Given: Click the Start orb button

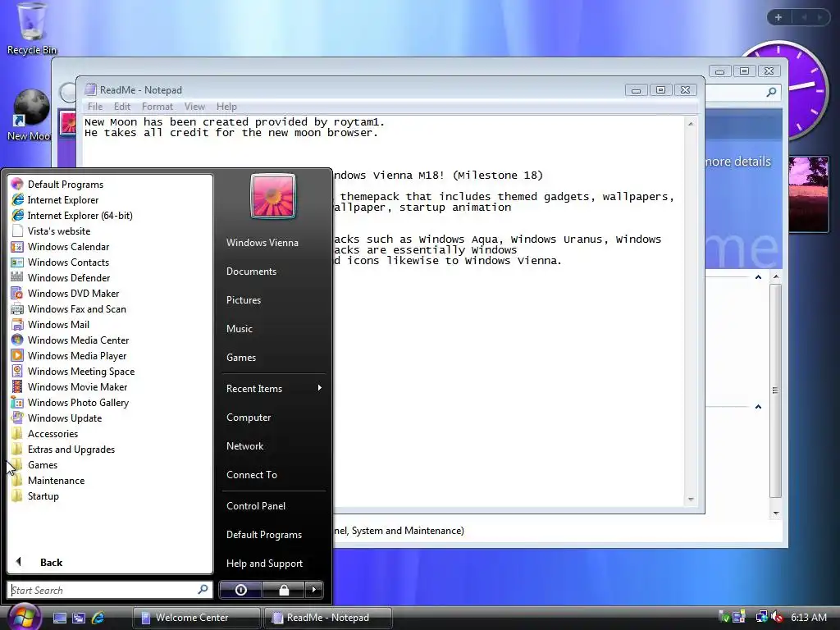Looking at the screenshot, I should 24,617.
